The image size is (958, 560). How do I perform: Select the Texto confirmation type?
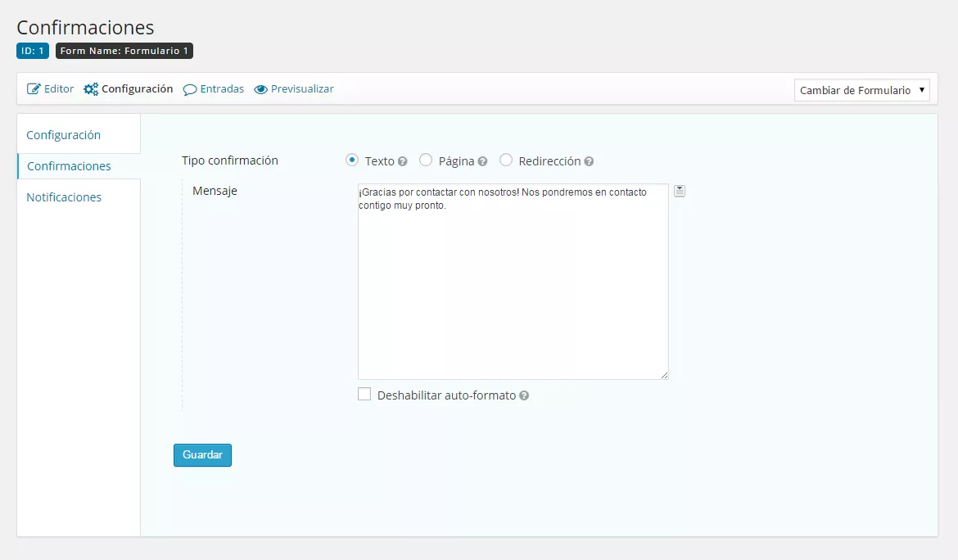tap(352, 160)
